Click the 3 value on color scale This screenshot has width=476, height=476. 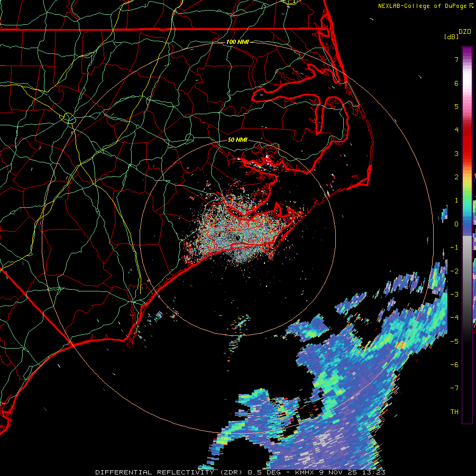coord(456,153)
